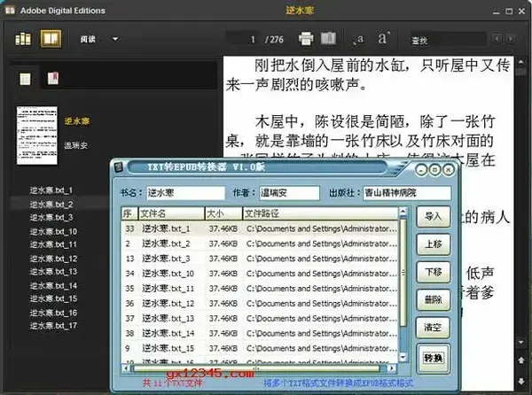
Task: Click reader page scroll down arrow
Action: [520, 343]
